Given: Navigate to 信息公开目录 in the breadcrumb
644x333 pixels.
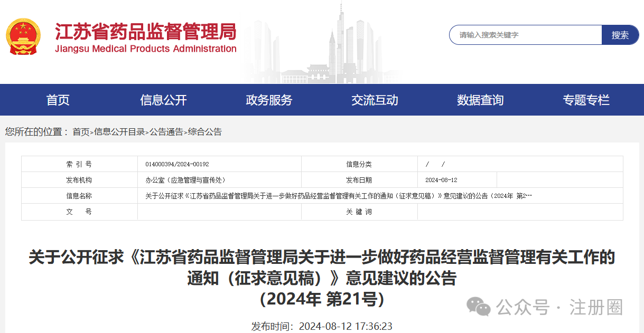Looking at the screenshot, I should (119, 132).
